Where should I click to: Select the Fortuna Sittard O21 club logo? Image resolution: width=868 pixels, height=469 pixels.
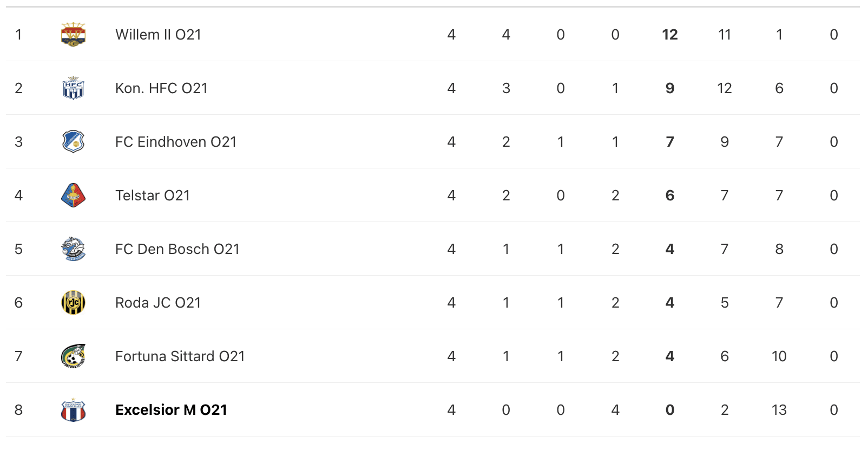coord(73,356)
